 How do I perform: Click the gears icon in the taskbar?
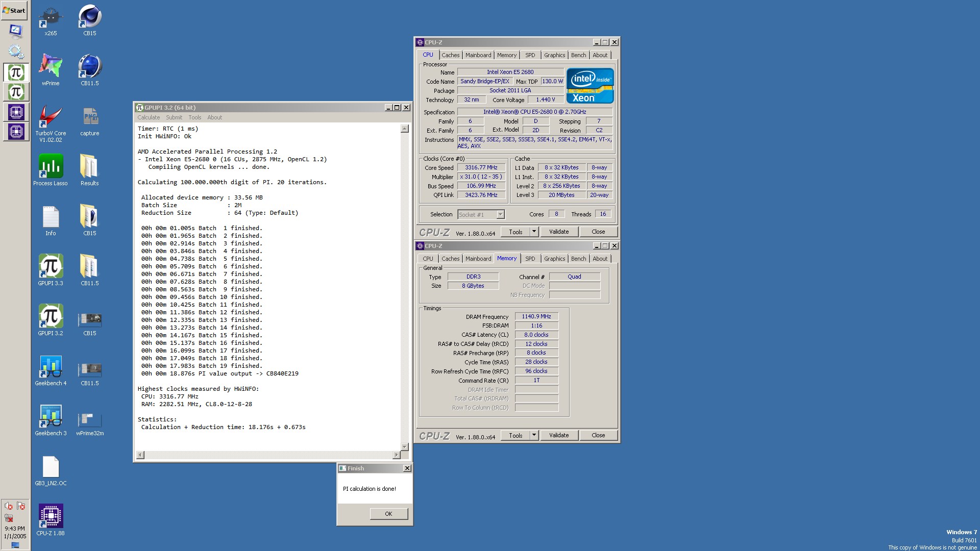point(16,51)
